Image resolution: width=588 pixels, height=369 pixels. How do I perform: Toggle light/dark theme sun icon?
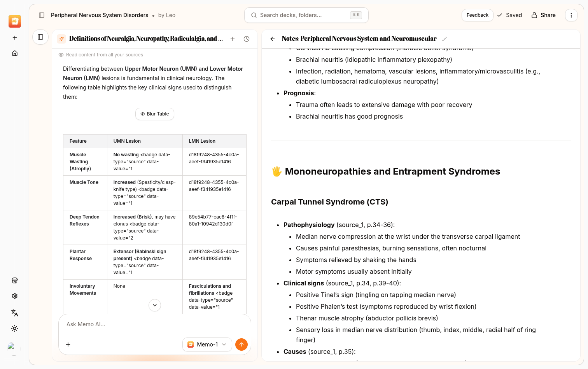click(15, 329)
